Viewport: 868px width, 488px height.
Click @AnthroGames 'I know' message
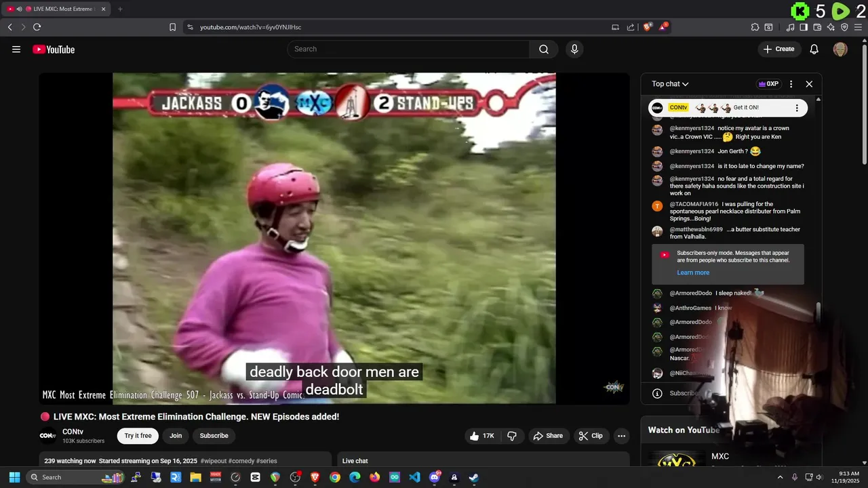pyautogui.click(x=724, y=308)
